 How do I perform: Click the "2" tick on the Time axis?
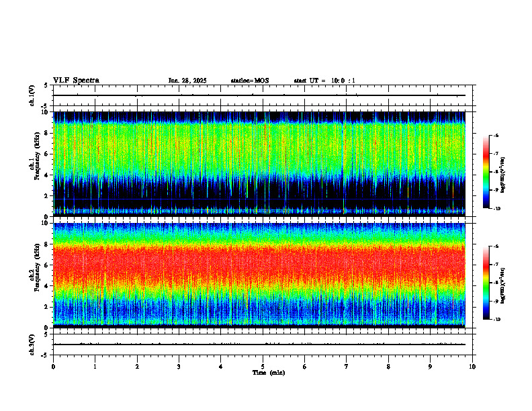pyautogui.click(x=137, y=367)
